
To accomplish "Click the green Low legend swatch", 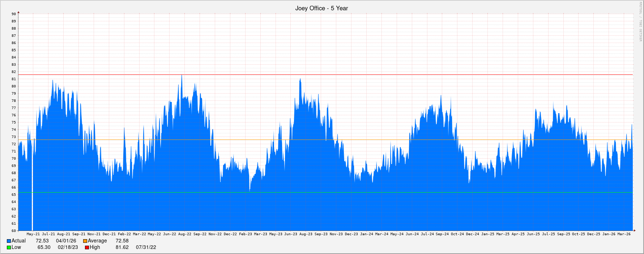I will point(9,247).
